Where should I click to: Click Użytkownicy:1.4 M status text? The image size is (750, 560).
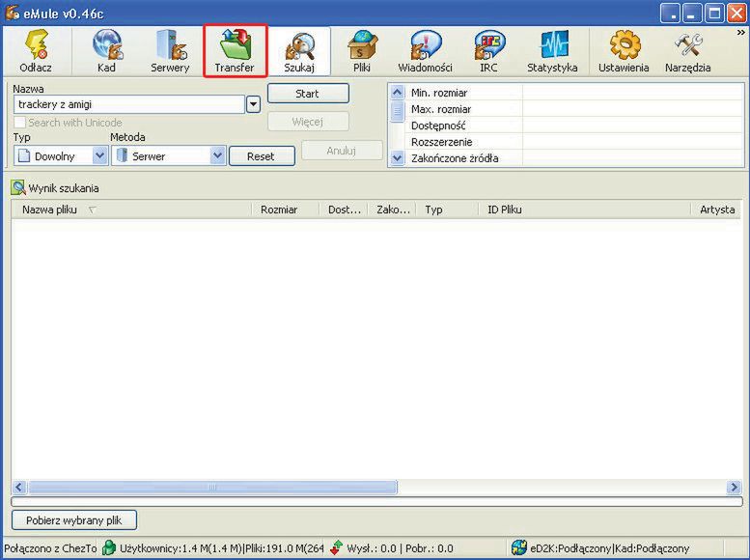[222, 548]
